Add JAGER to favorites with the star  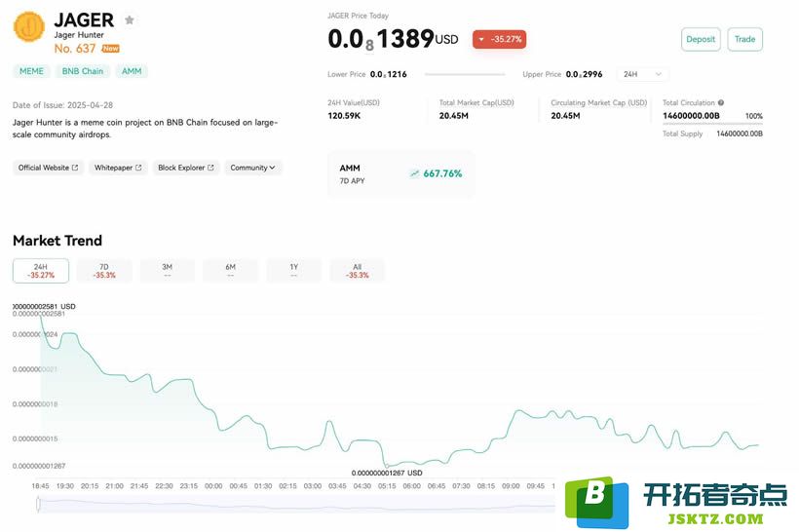[130, 19]
